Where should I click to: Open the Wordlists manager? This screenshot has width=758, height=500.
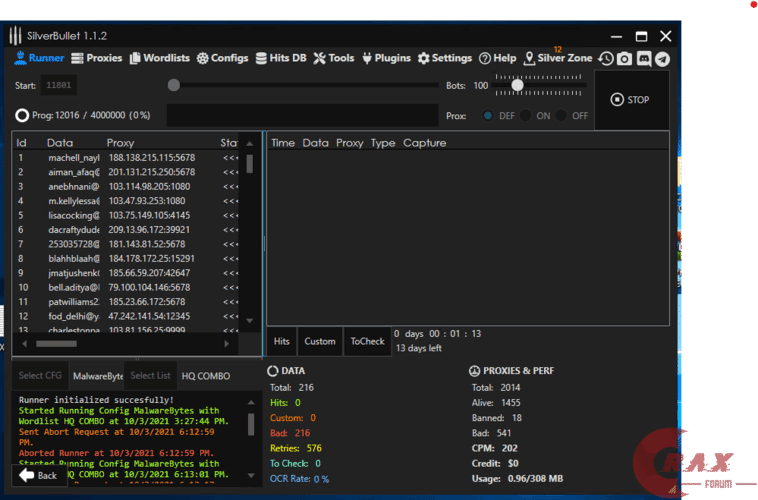(x=159, y=58)
